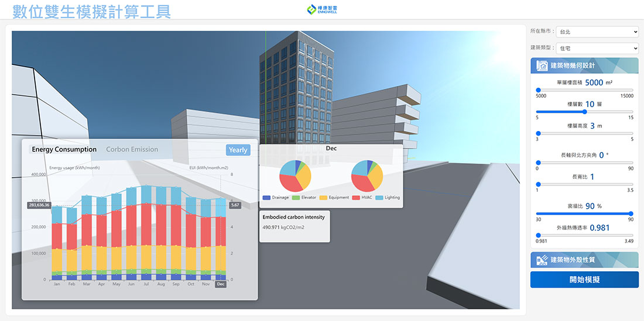Click the 窗牆比 window-wall ratio slider handle
644x321 pixels.
coord(631,213)
